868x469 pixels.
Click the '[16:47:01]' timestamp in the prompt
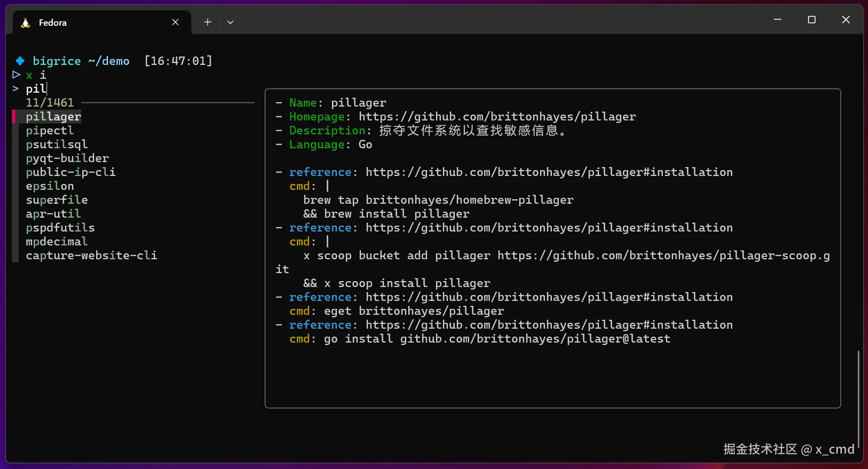pos(178,61)
